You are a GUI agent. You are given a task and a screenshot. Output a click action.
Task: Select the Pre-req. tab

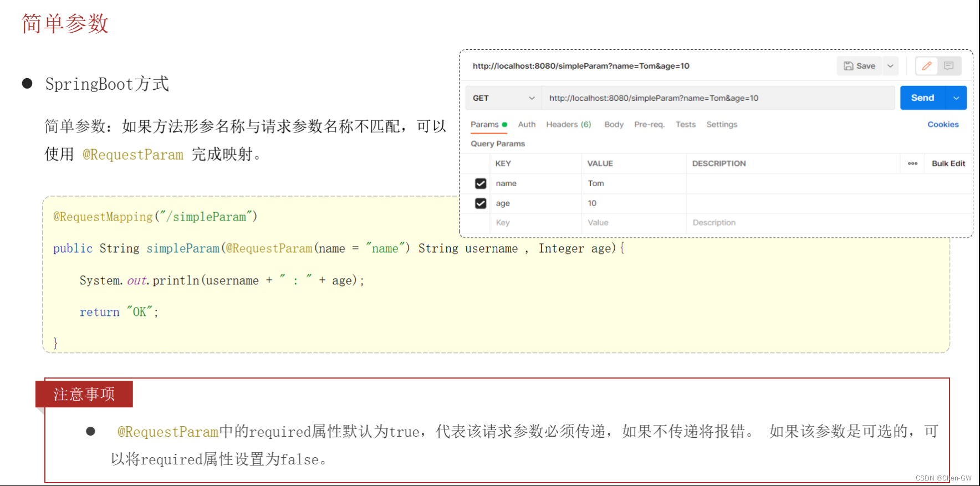[x=649, y=125]
